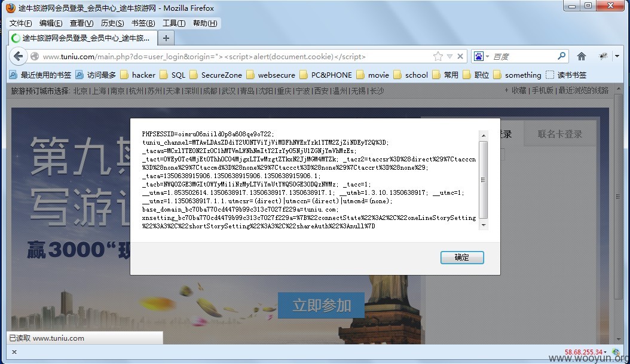Open 最近使用的书签 bookmark folder
The image size is (630, 364).
pos(40,75)
